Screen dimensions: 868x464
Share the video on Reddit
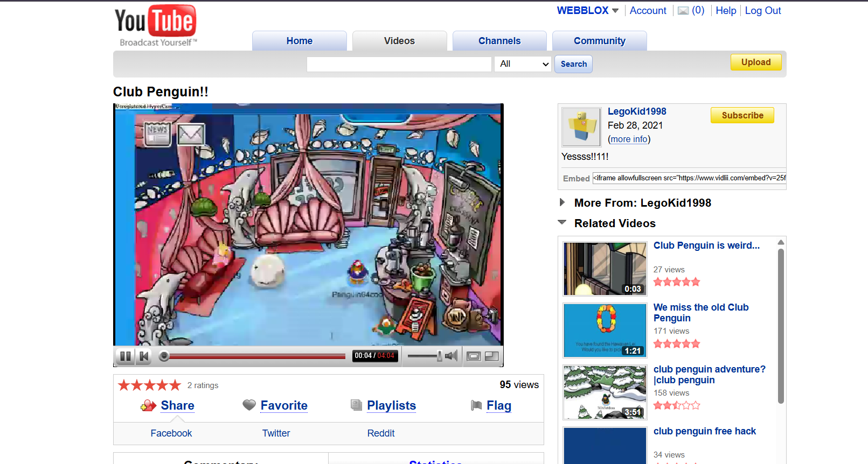[381, 433]
